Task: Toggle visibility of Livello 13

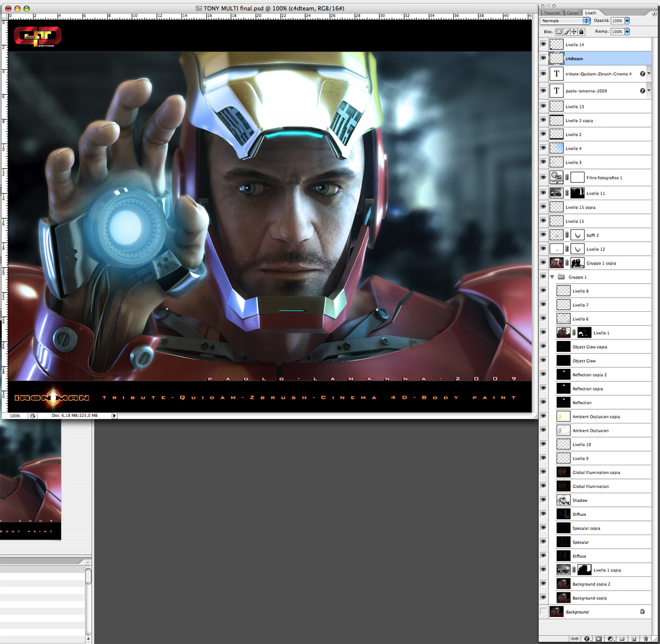Action: coord(543,106)
